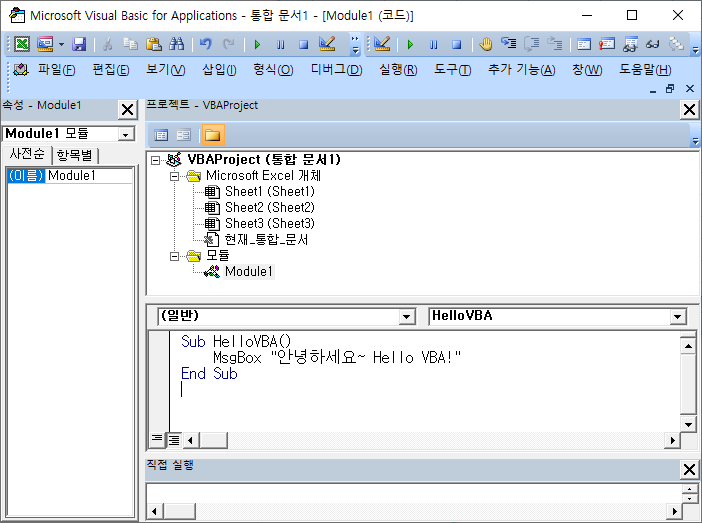Undo the last action
Image resolution: width=702 pixels, height=523 pixels.
pyautogui.click(x=205, y=44)
